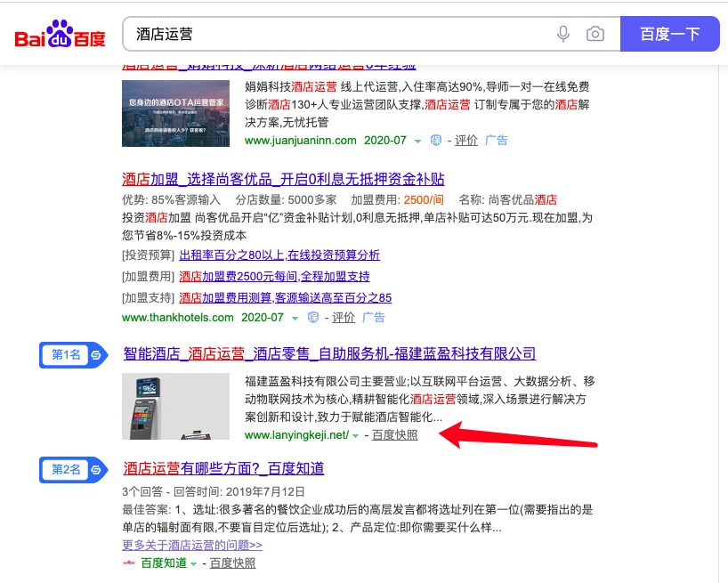
Task: Open 酒店加盟费用测算 sublink
Action: 285,297
